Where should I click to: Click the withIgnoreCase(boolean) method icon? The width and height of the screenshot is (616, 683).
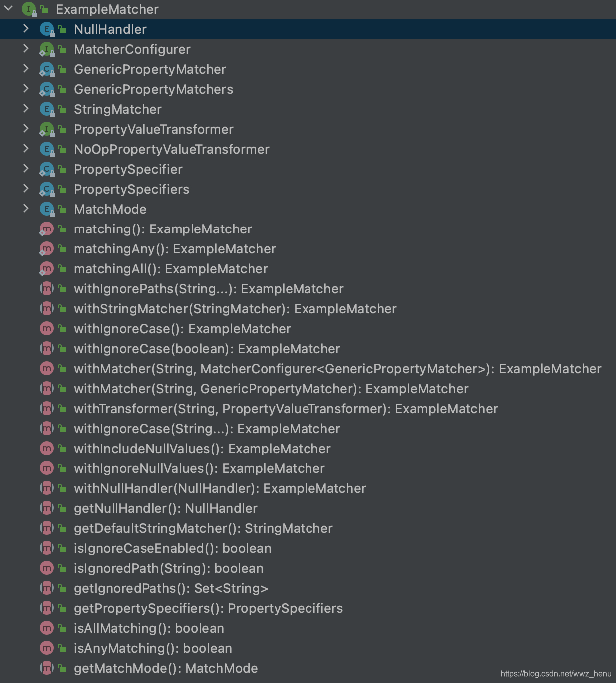click(47, 348)
